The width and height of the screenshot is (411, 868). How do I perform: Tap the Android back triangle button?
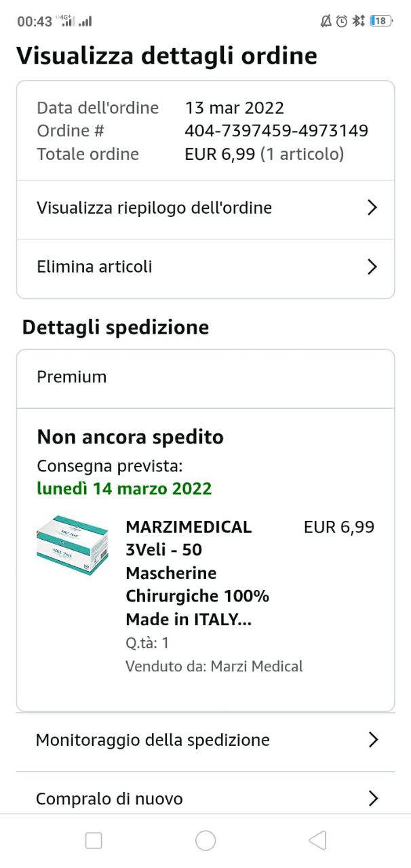[317, 841]
